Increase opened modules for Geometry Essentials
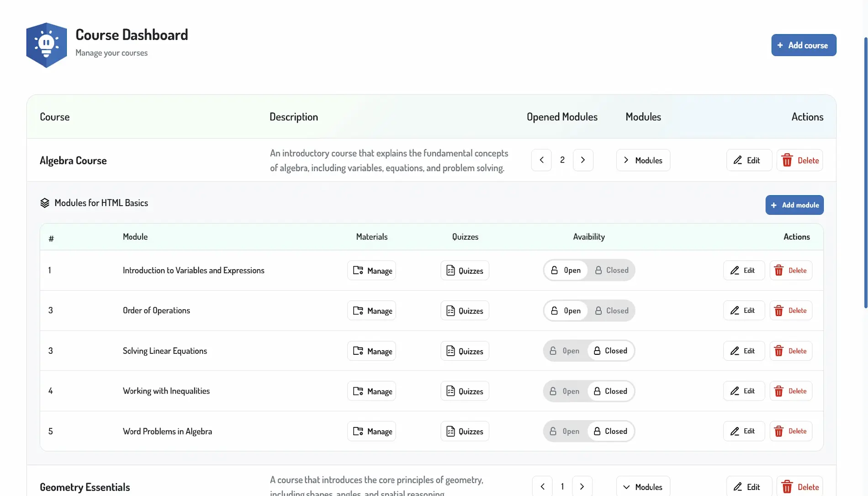This screenshot has height=496, width=868. (582, 486)
